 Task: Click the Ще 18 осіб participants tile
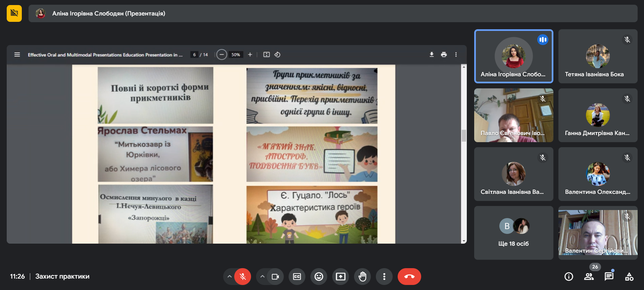[513, 233]
